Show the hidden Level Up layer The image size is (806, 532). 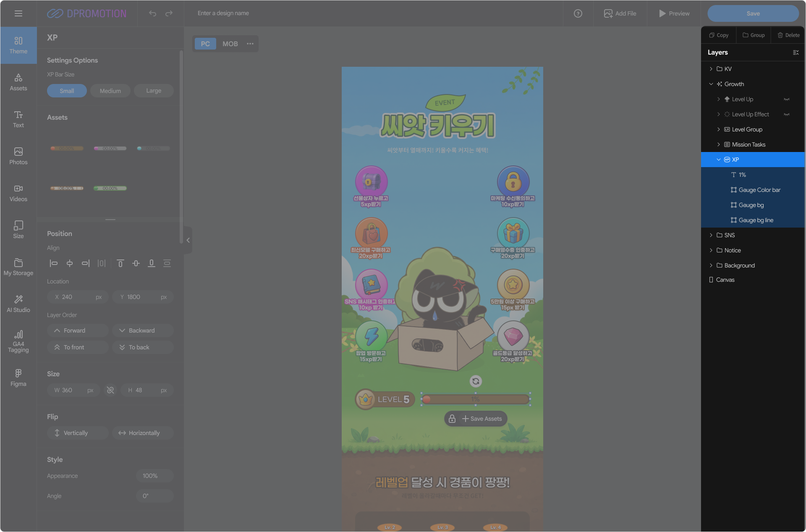coord(787,100)
